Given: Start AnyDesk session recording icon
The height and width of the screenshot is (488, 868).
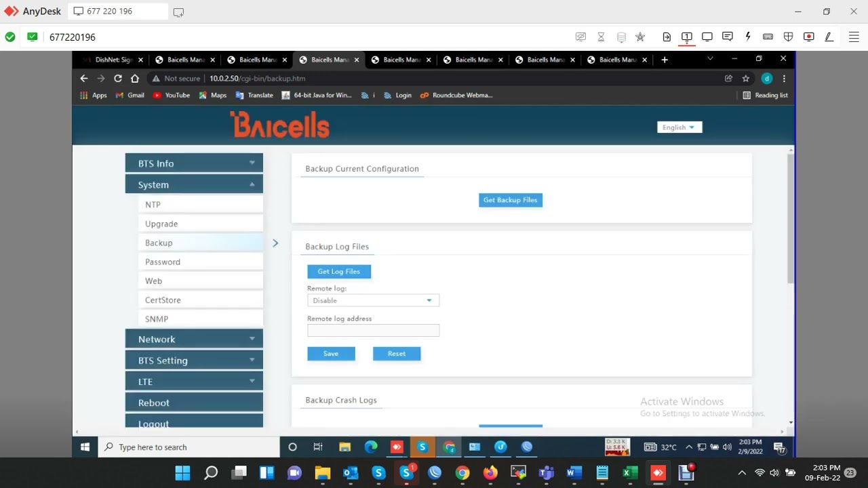Looking at the screenshot, I should pos(808,37).
